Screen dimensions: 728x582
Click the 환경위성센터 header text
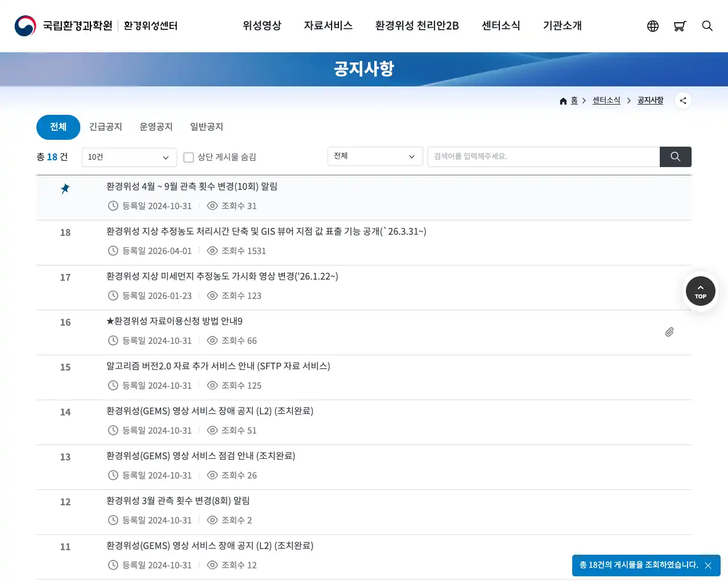[151, 26]
